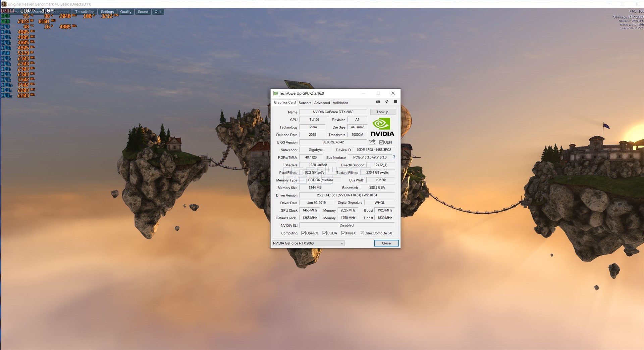Viewport: 644px width, 350px height.
Task: Click the Default Clock 1365 MHz field
Action: tap(310, 218)
